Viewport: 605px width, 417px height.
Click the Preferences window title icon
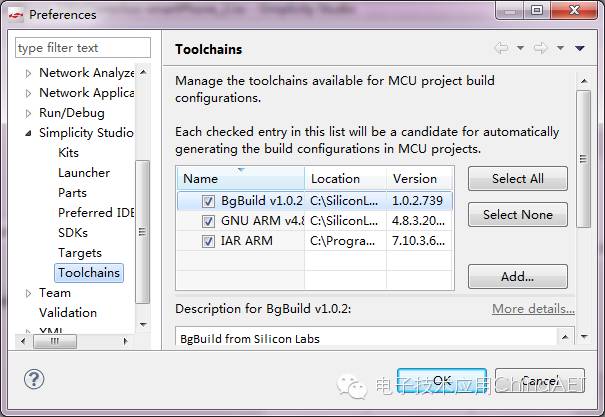click(x=16, y=14)
